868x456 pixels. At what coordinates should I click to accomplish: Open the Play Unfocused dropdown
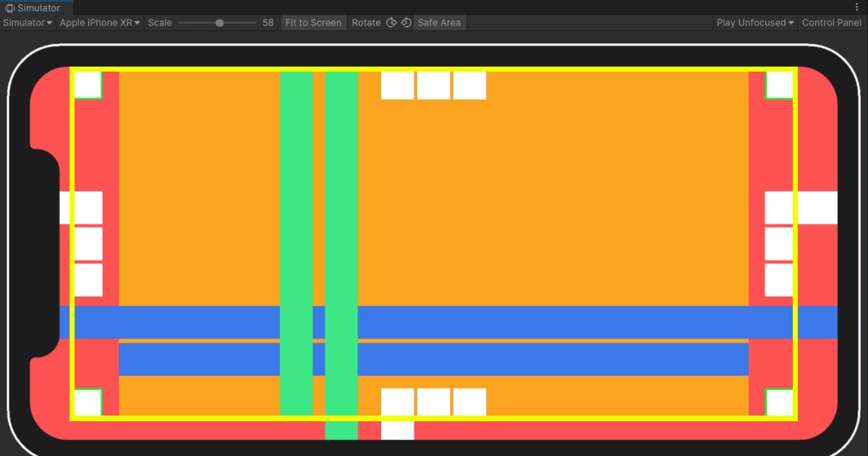coord(755,22)
